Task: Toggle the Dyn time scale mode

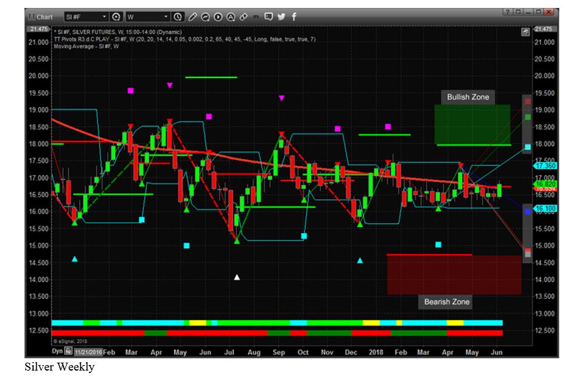Action: click(x=57, y=351)
